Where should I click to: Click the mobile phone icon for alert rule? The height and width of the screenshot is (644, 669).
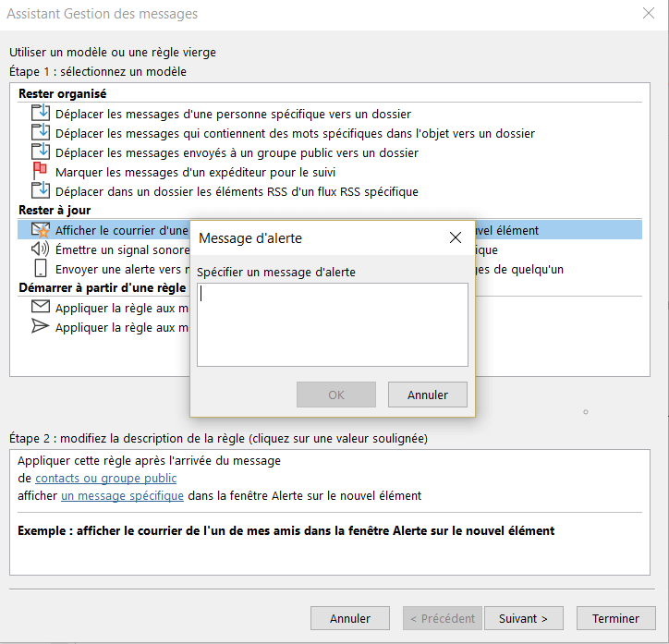(41, 269)
